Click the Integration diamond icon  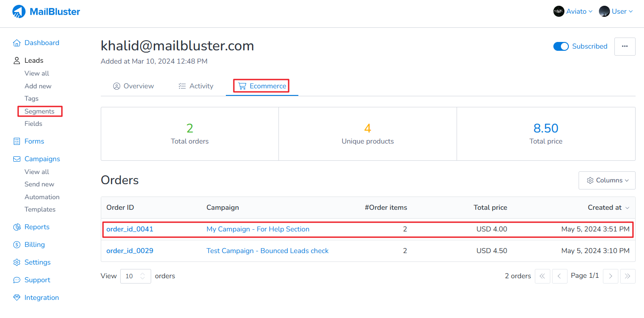[x=17, y=298]
